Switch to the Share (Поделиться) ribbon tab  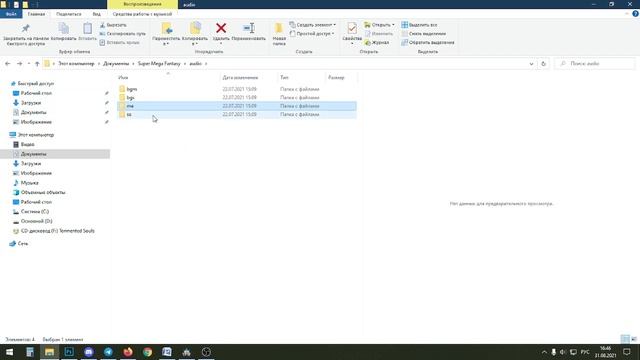[69, 14]
